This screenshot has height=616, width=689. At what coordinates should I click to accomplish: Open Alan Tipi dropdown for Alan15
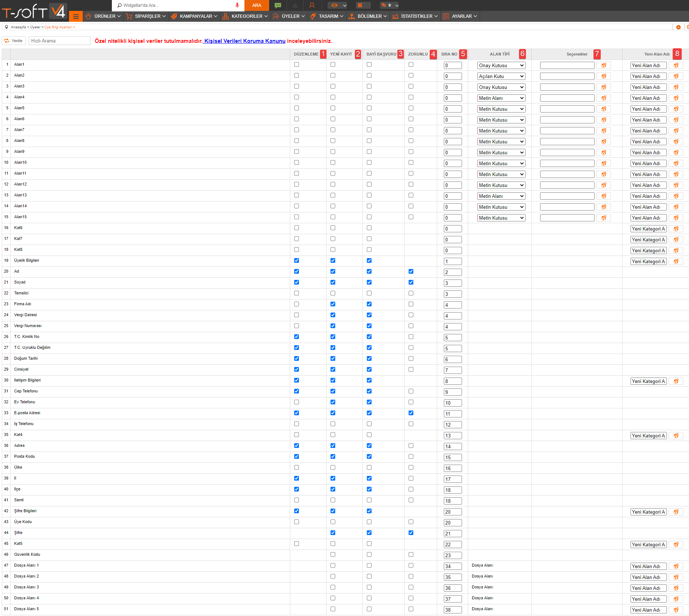pos(501,218)
